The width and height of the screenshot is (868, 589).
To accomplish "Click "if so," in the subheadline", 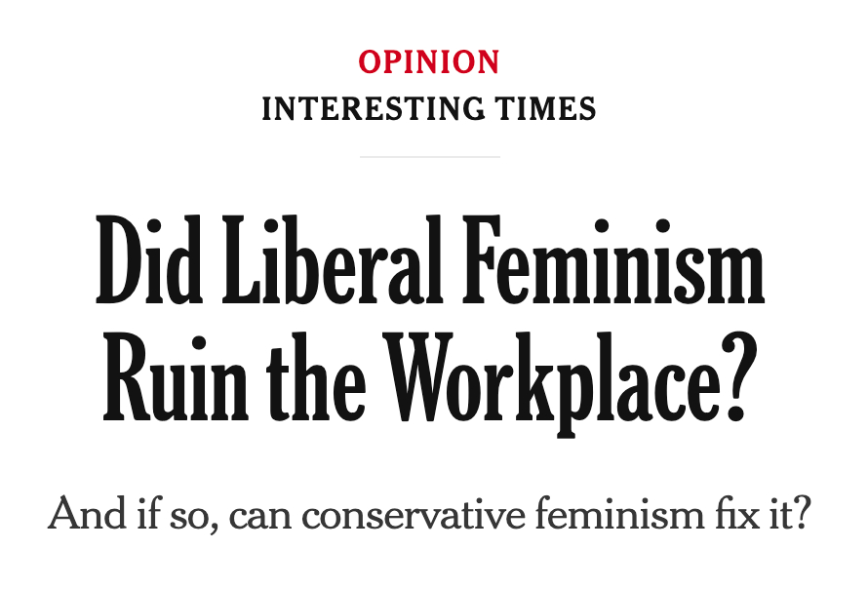I will [x=175, y=513].
